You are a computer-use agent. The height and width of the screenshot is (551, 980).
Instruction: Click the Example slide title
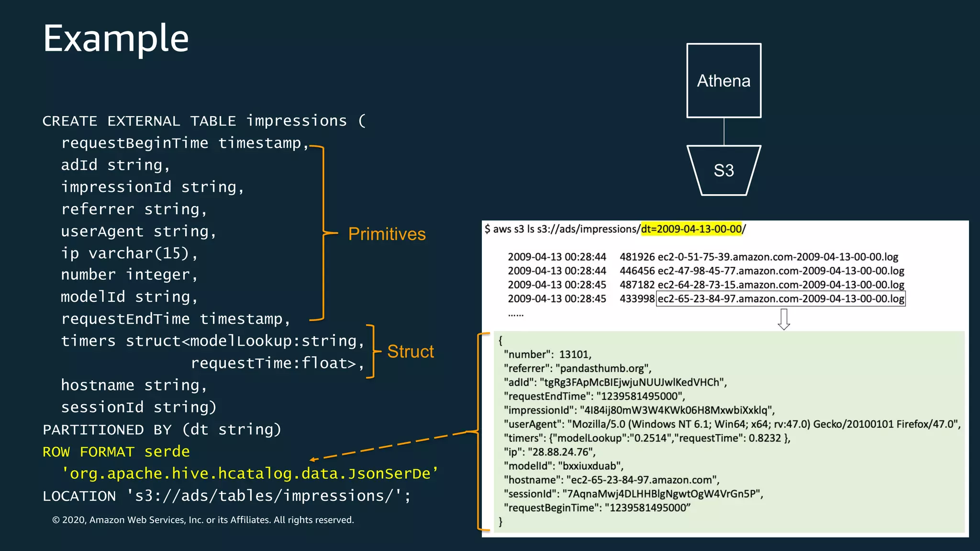(116, 38)
